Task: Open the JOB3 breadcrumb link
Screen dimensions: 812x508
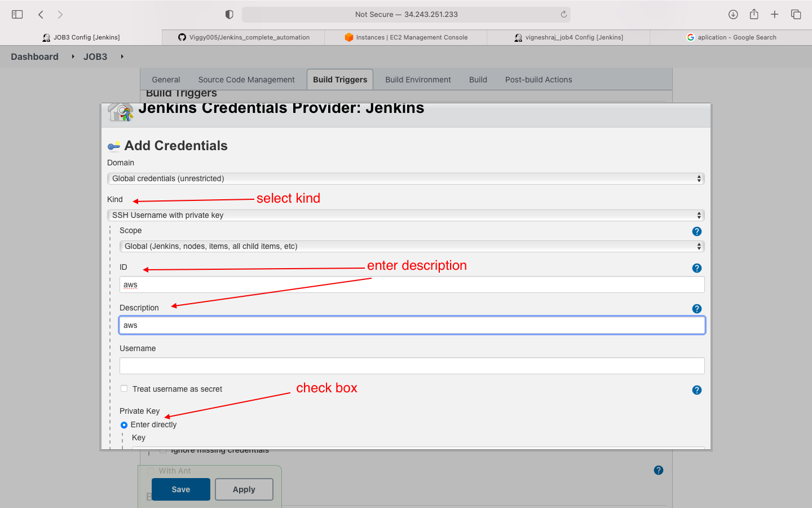Action: point(95,56)
